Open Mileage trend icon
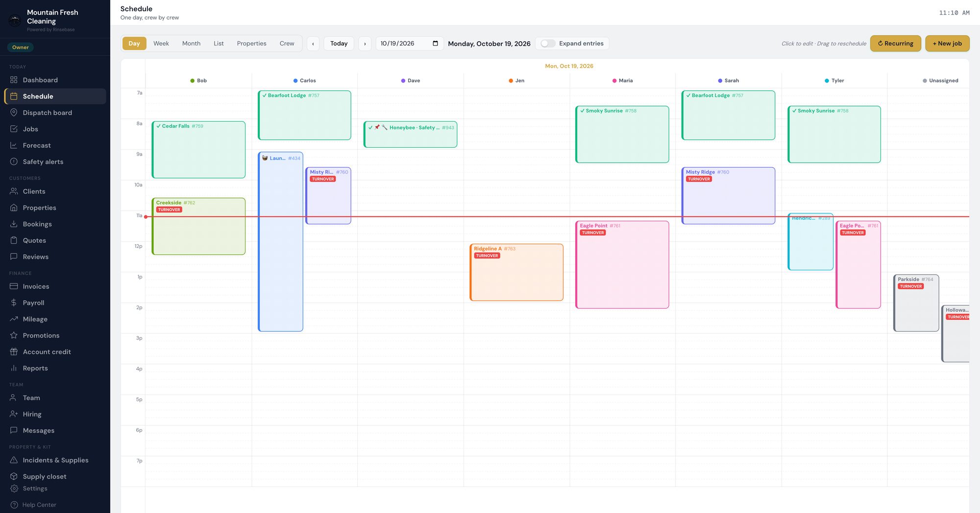 (x=14, y=319)
